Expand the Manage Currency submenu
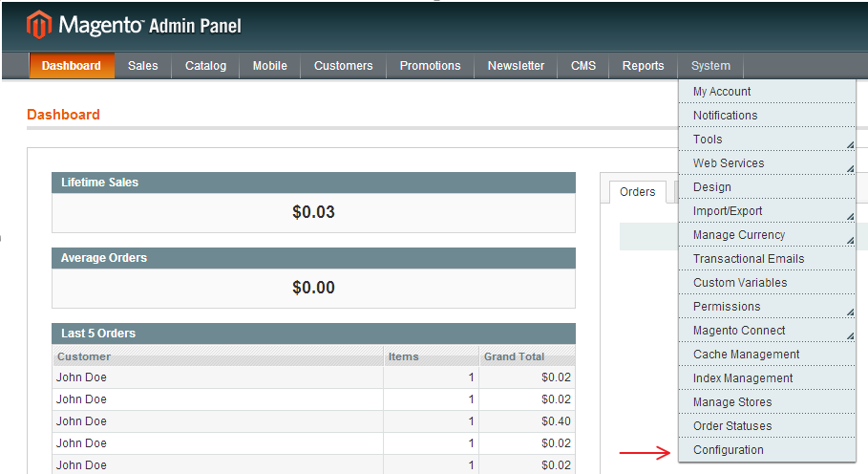 [767, 234]
